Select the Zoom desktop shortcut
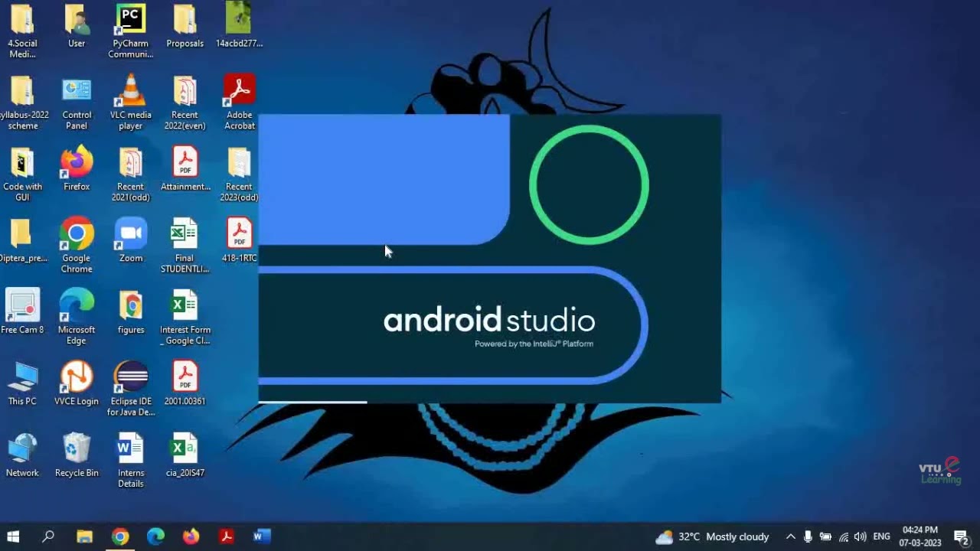Viewport: 980px width, 551px height. click(x=131, y=240)
